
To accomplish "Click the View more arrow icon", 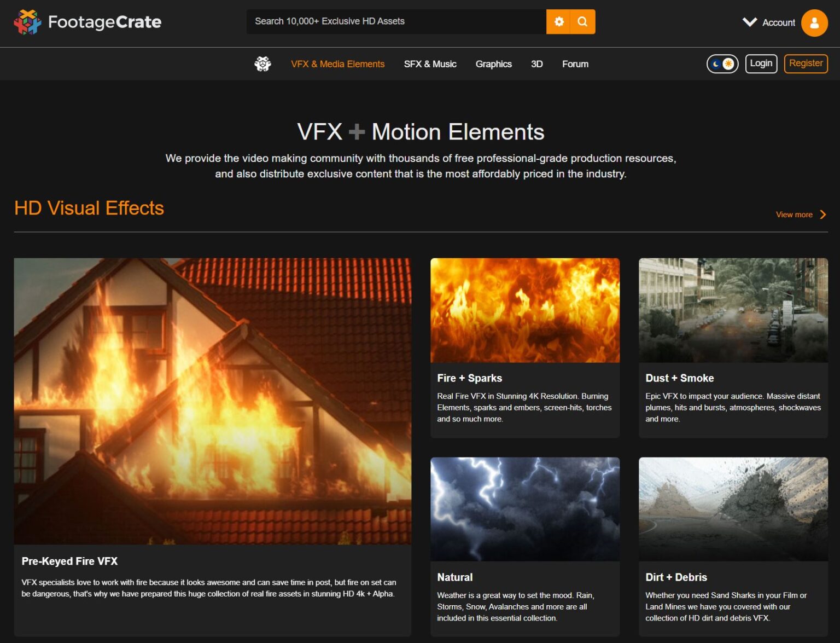I will pyautogui.click(x=823, y=215).
